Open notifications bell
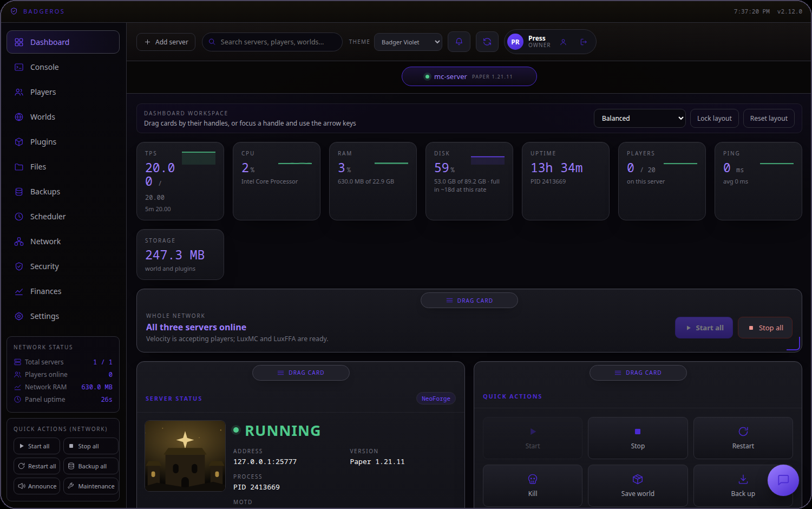Screen dimensions: 812x509 (x=459, y=42)
